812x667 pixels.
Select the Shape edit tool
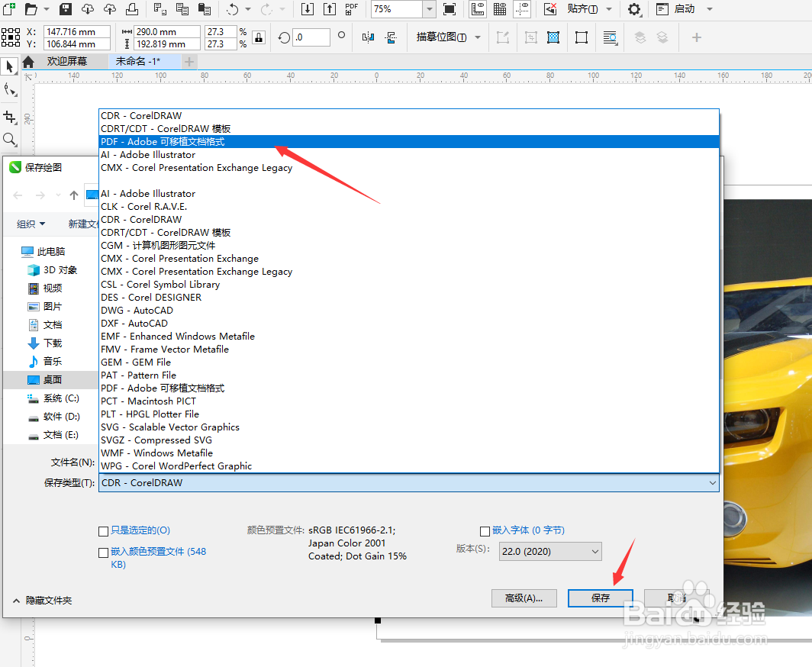coord(9,90)
